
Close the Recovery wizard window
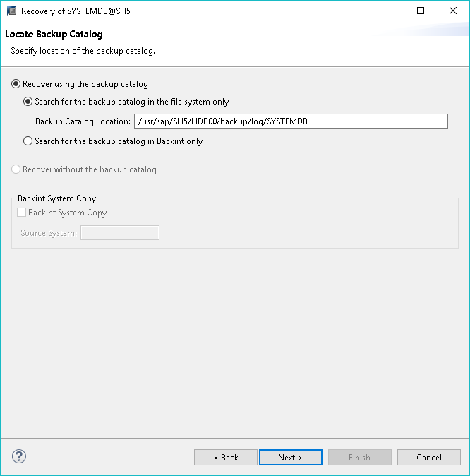[452, 11]
